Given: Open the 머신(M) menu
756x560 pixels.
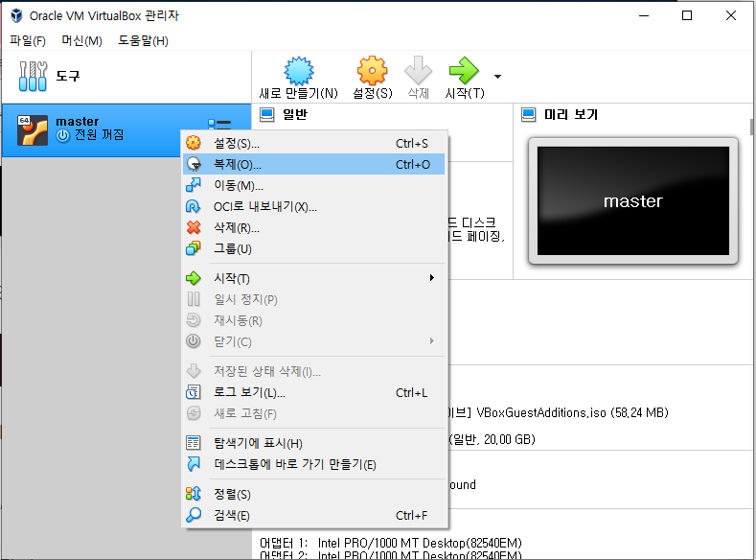Looking at the screenshot, I should pos(81,41).
